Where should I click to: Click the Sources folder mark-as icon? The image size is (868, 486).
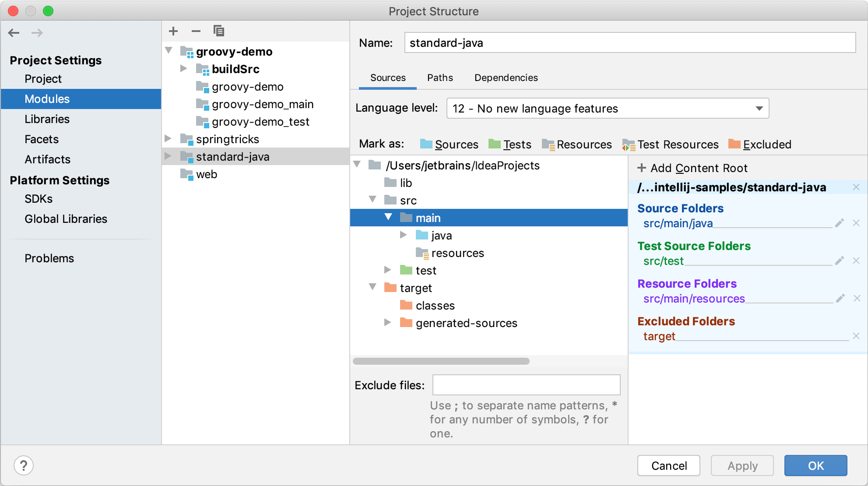425,144
